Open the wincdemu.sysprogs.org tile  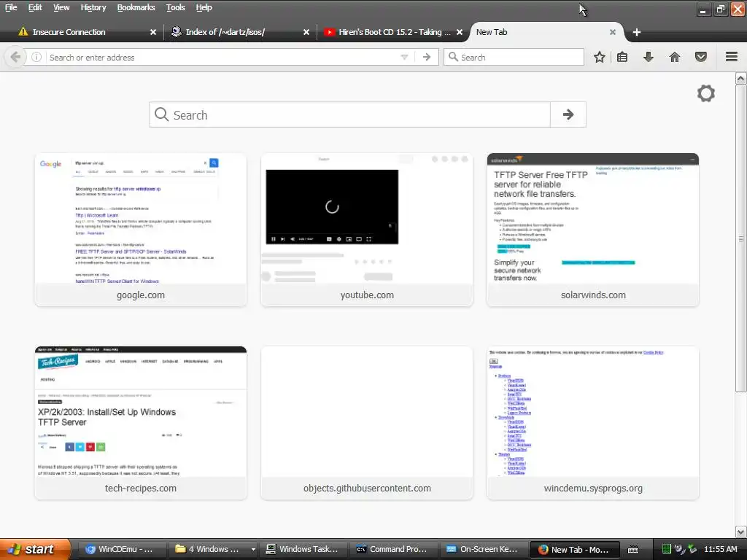point(593,423)
